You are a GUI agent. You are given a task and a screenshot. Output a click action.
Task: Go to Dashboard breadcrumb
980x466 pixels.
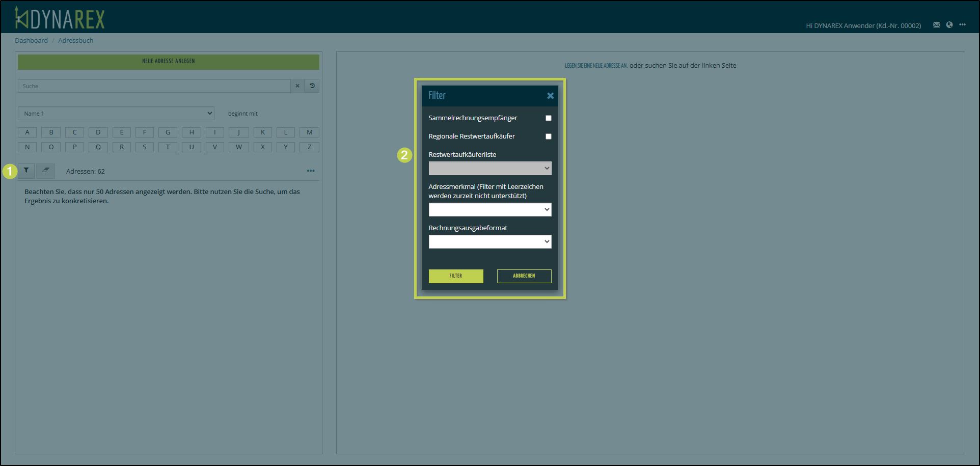coord(31,41)
